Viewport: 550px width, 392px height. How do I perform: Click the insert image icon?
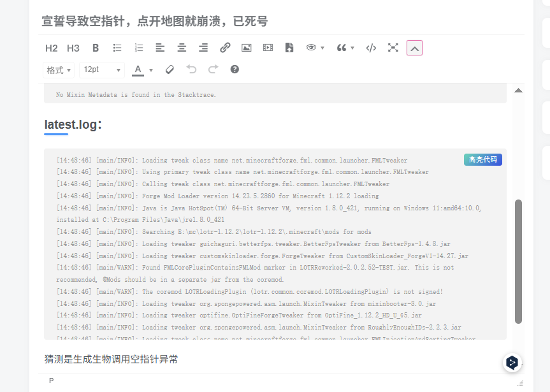247,48
